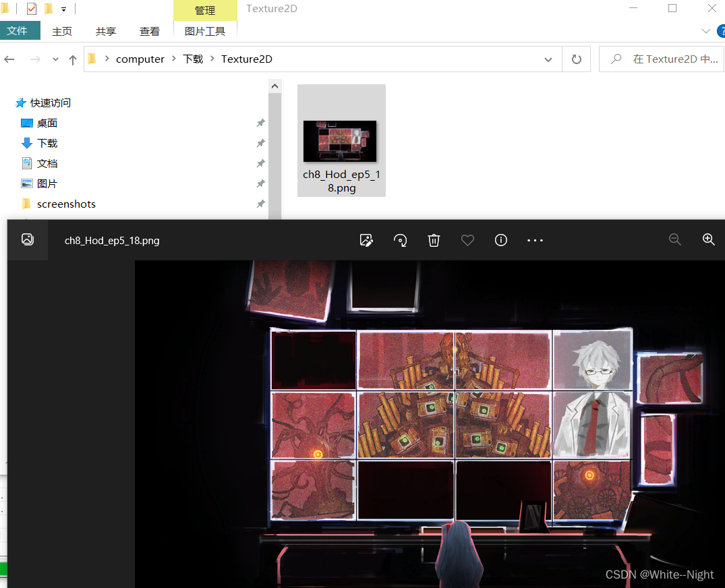Click ch8_Hod_ep5_18.png title in Photos

click(112, 240)
